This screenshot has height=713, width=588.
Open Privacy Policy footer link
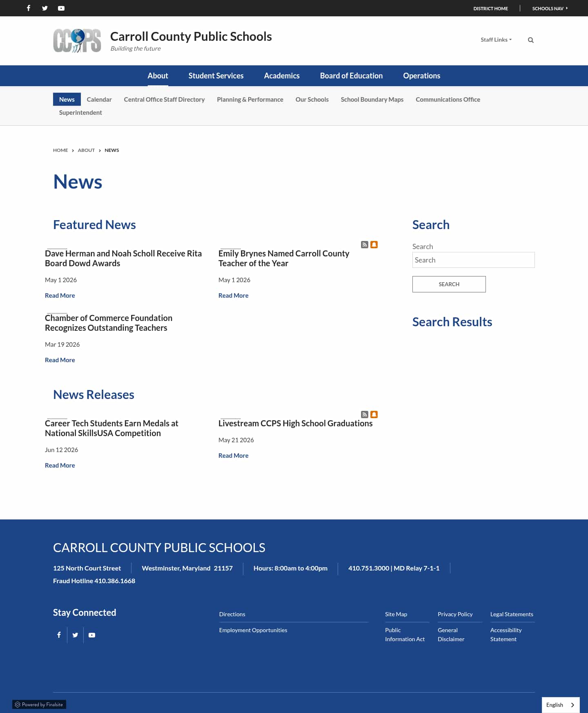coord(455,614)
